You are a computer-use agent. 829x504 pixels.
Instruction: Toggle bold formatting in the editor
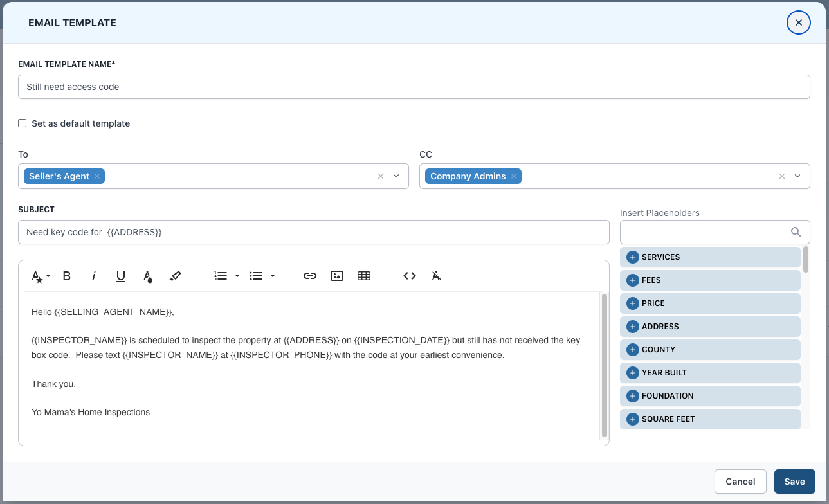tap(66, 275)
